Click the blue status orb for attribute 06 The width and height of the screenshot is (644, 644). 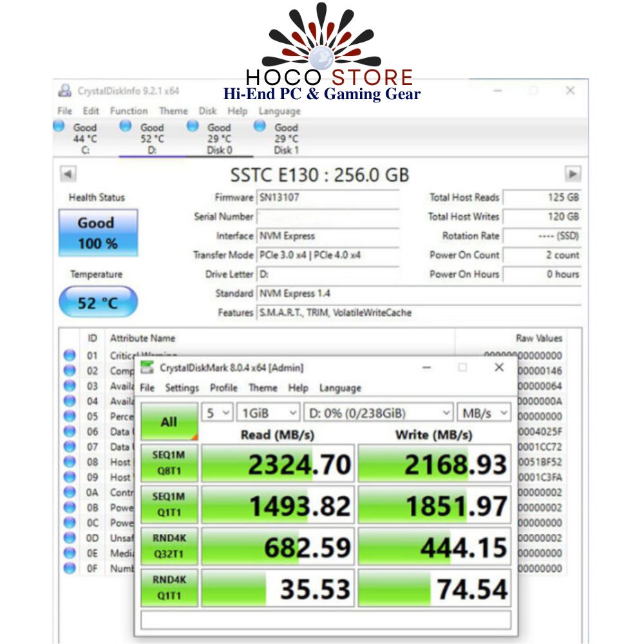70,431
